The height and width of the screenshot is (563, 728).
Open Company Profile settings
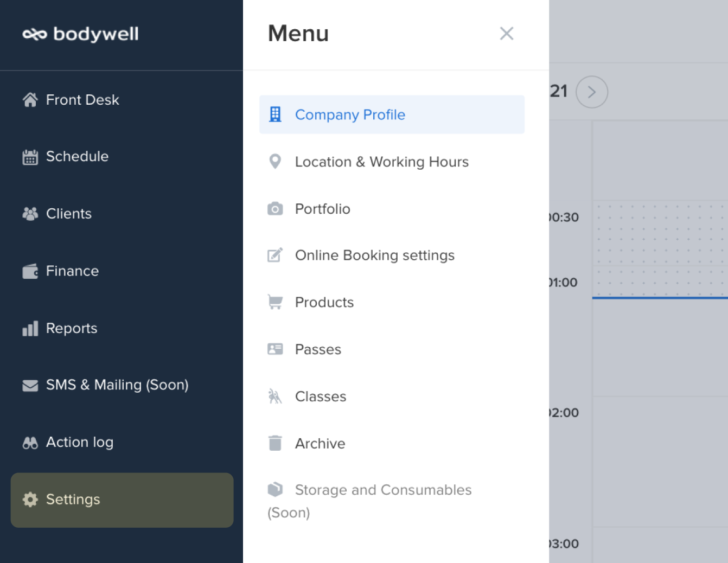[350, 115]
